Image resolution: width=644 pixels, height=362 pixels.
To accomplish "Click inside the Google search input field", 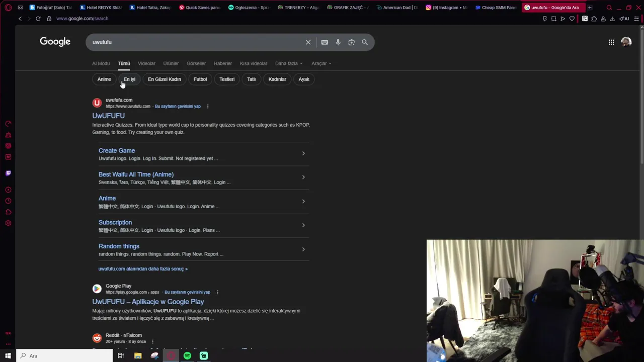I will pos(196,42).
